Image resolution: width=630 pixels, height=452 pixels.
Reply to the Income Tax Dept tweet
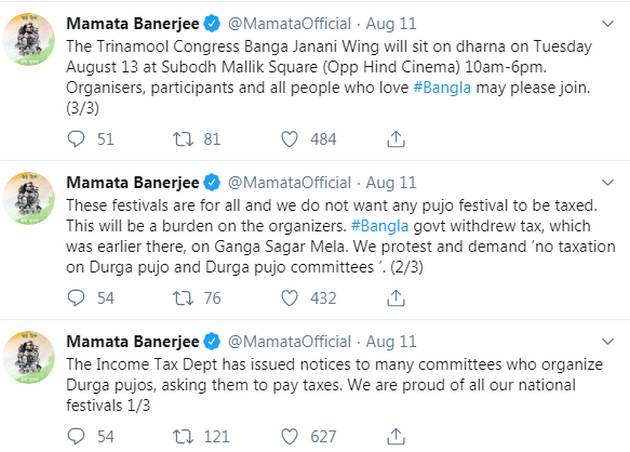click(x=76, y=436)
